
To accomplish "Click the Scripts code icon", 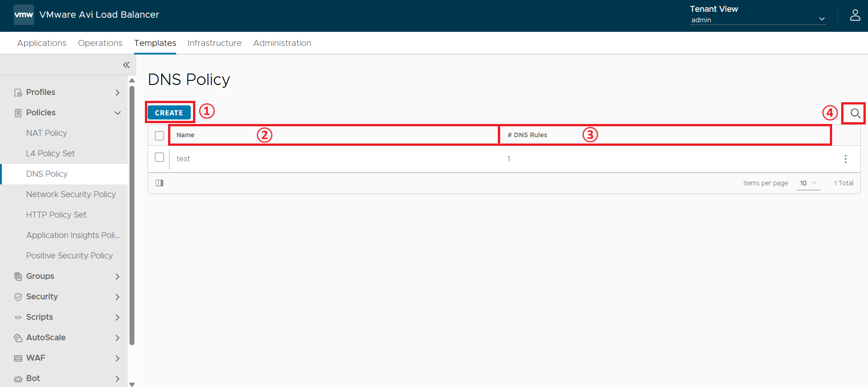I will click(18, 317).
